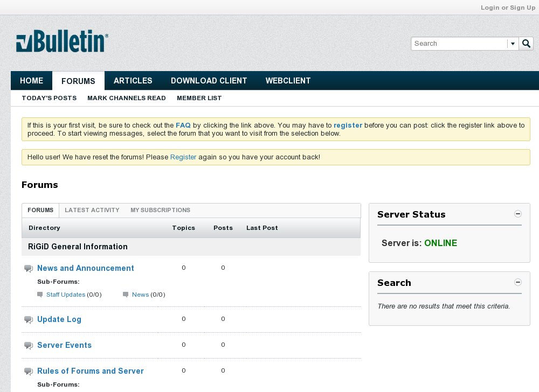
Task: Collapse the Search sidebar panel
Action: (x=518, y=282)
